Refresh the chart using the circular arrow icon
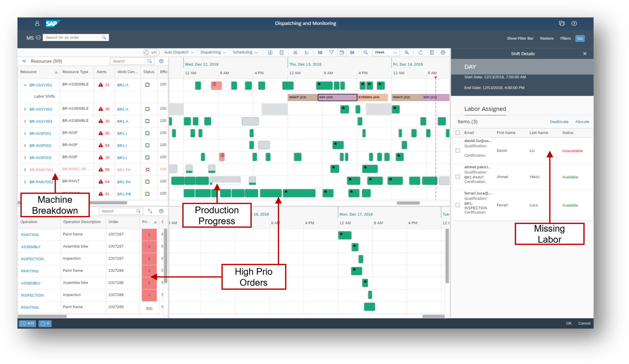 click(420, 52)
